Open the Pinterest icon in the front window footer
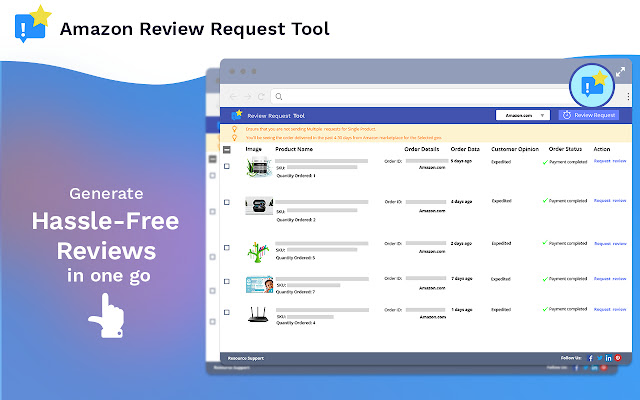This screenshot has width=640, height=400. click(x=618, y=358)
